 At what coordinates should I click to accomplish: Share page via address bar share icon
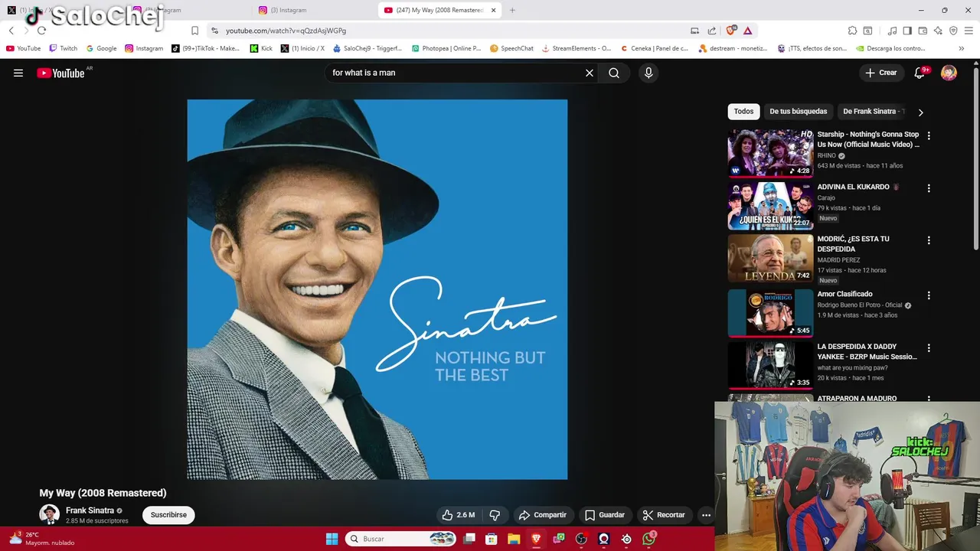pyautogui.click(x=712, y=31)
